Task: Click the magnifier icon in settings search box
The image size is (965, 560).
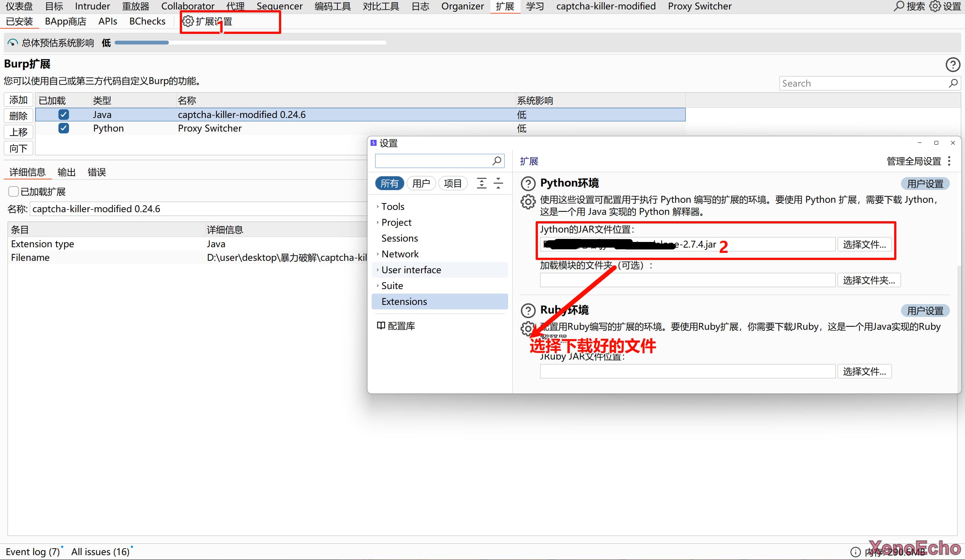Action: pyautogui.click(x=497, y=161)
